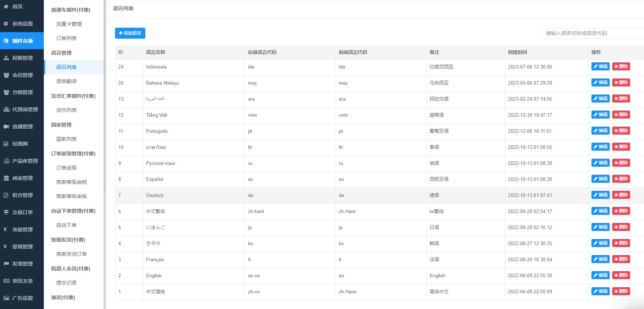The image size is (644, 309).
Task: Click the Add Language (添加语言) button
Action: pyautogui.click(x=130, y=33)
